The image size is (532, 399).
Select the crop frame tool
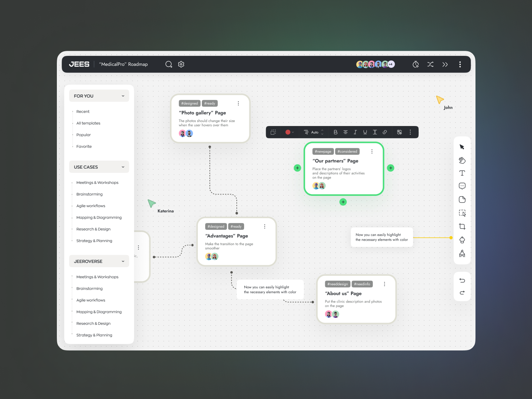tap(462, 226)
